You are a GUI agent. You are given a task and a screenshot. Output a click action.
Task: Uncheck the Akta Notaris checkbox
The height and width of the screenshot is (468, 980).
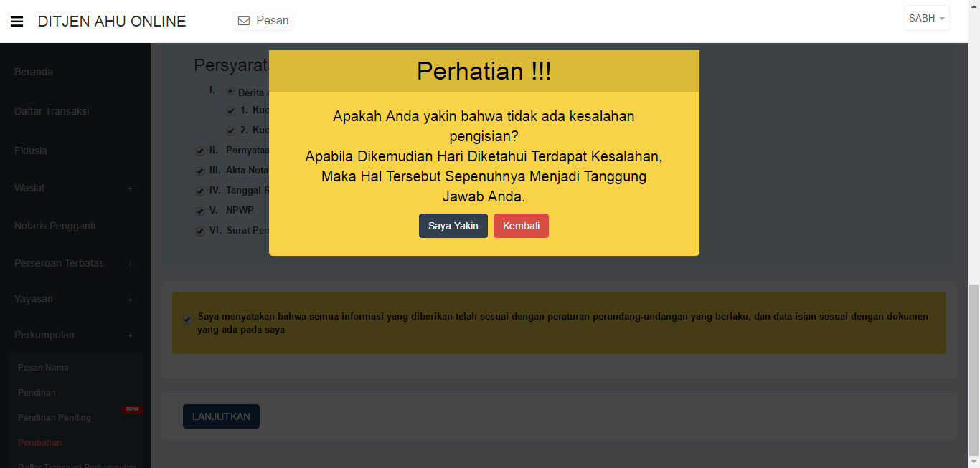coord(200,171)
